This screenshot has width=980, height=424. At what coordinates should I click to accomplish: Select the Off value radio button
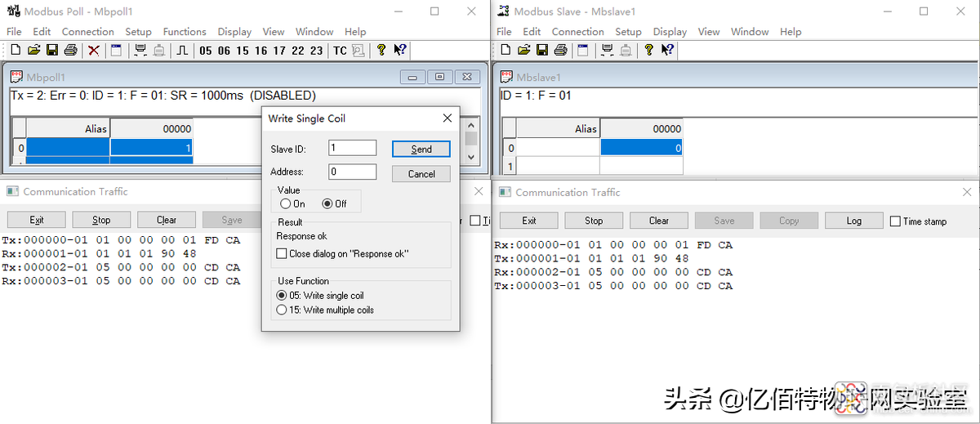[x=327, y=203]
